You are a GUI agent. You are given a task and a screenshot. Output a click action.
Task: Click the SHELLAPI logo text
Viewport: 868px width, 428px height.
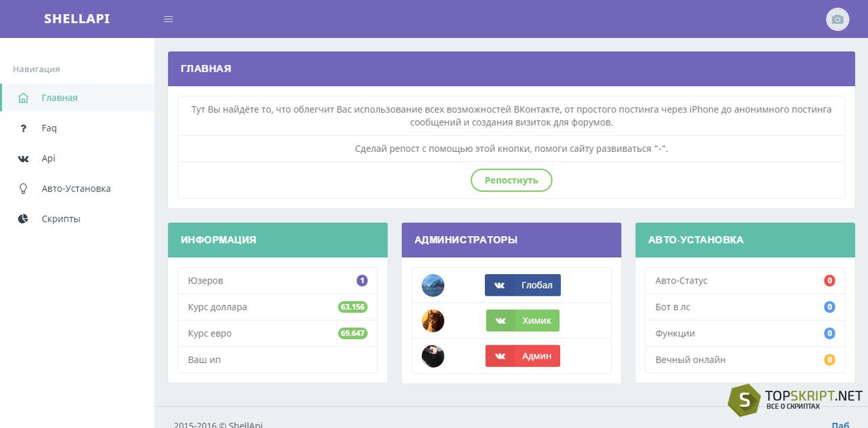(x=77, y=19)
